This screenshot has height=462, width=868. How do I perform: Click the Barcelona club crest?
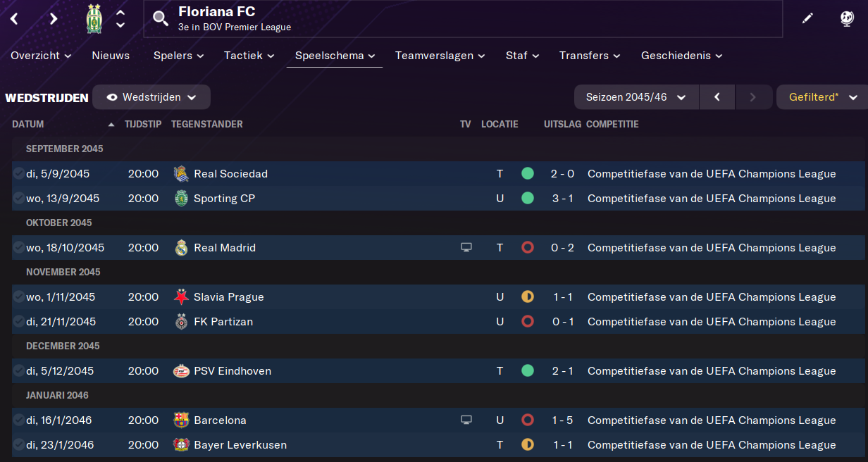pos(181,420)
